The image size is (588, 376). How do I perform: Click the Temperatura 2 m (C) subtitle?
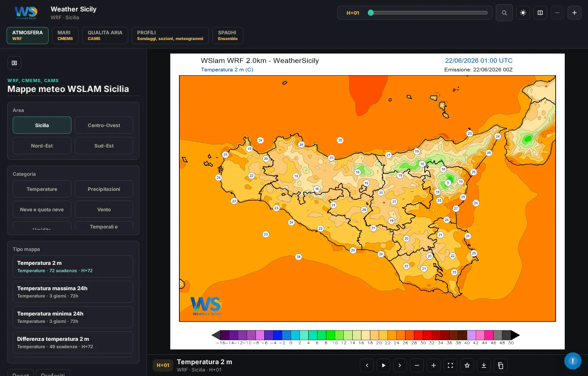click(227, 69)
